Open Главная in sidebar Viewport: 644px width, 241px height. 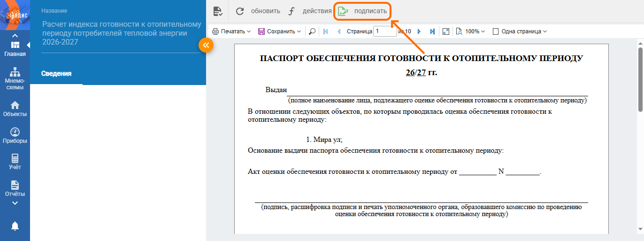click(x=15, y=49)
